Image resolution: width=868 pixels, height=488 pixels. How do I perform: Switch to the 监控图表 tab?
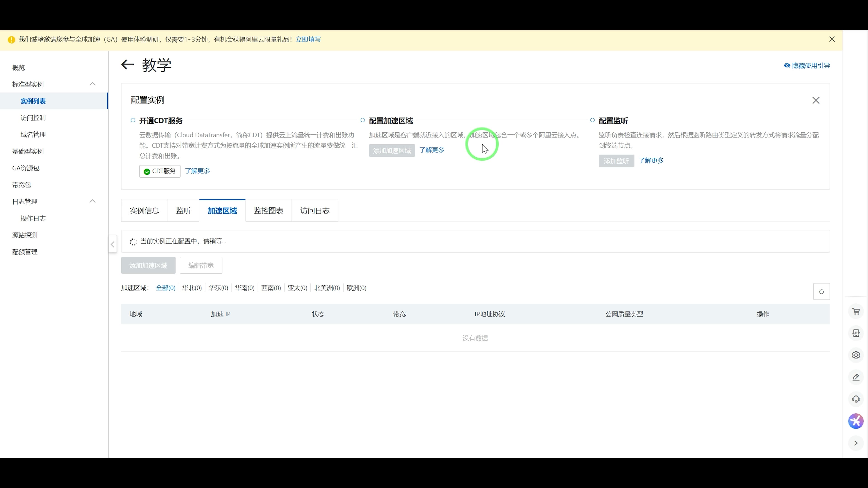point(269,211)
